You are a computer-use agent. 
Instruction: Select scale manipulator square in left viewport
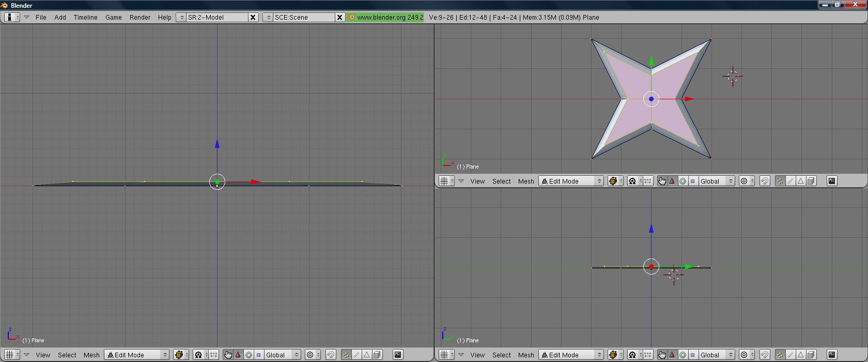pyautogui.click(x=258, y=355)
